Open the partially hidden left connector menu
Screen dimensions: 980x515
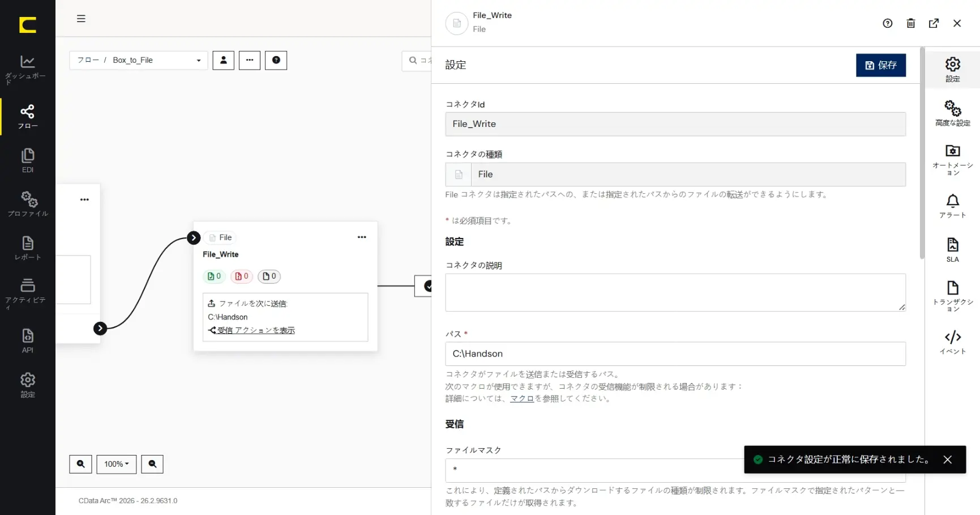point(84,199)
